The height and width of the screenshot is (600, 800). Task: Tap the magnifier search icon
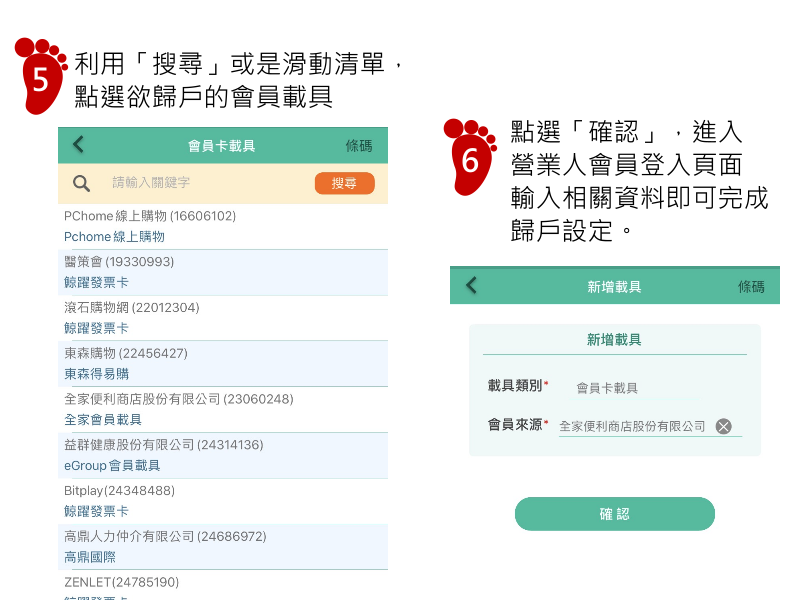(x=81, y=183)
